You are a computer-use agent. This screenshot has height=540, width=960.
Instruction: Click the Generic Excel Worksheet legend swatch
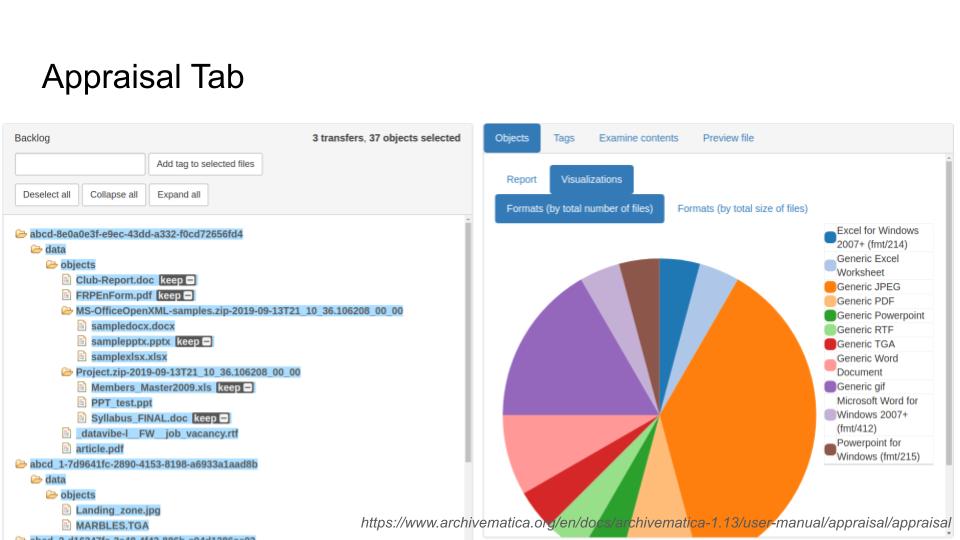pyautogui.click(x=830, y=265)
